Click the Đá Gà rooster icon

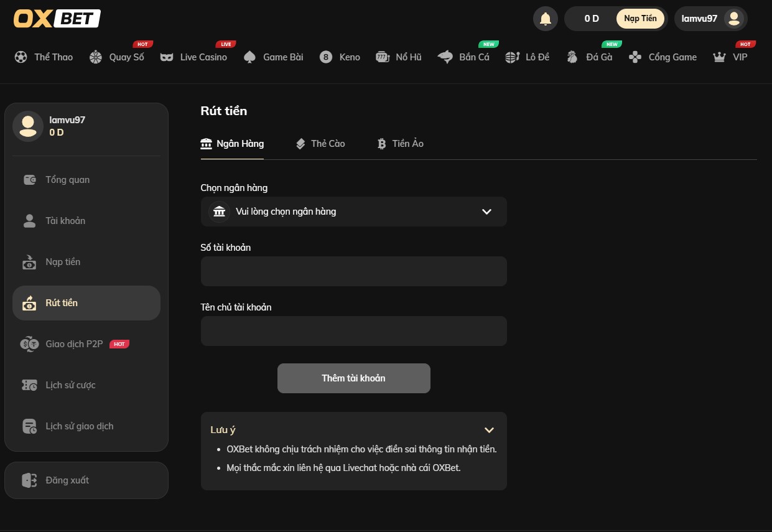pos(572,57)
